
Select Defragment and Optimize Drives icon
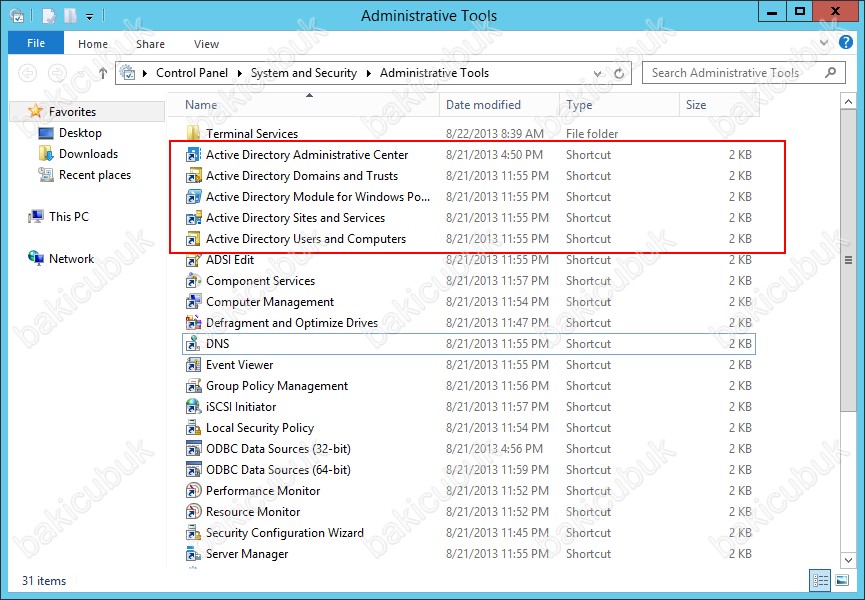[x=193, y=323]
